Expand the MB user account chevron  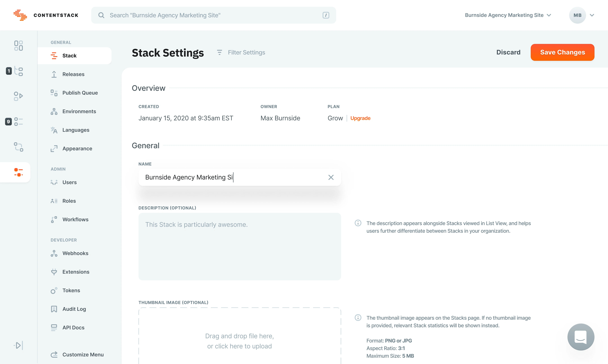[x=592, y=15]
